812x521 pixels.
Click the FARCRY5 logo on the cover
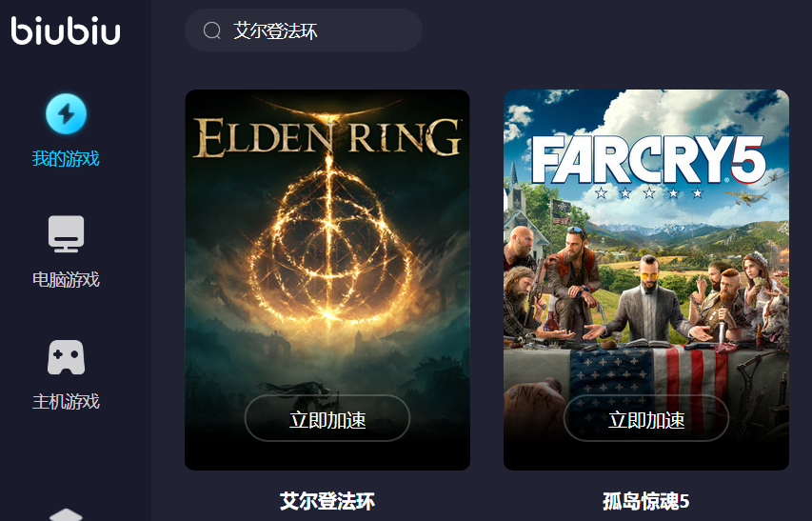point(648,159)
